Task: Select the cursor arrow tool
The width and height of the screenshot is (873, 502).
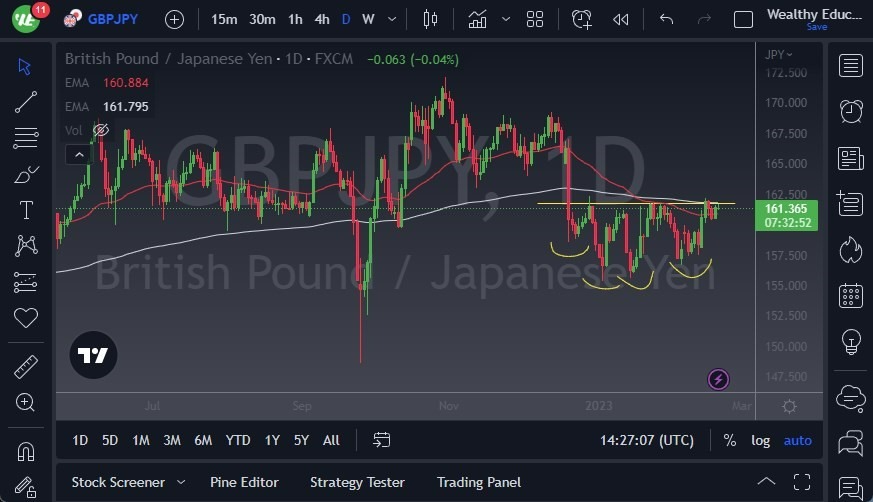Action: click(24, 67)
